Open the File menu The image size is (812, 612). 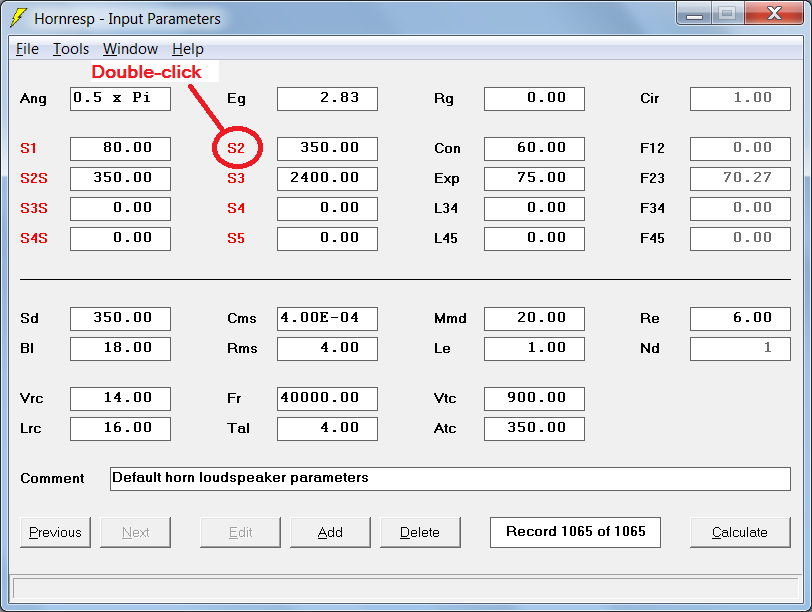27,49
